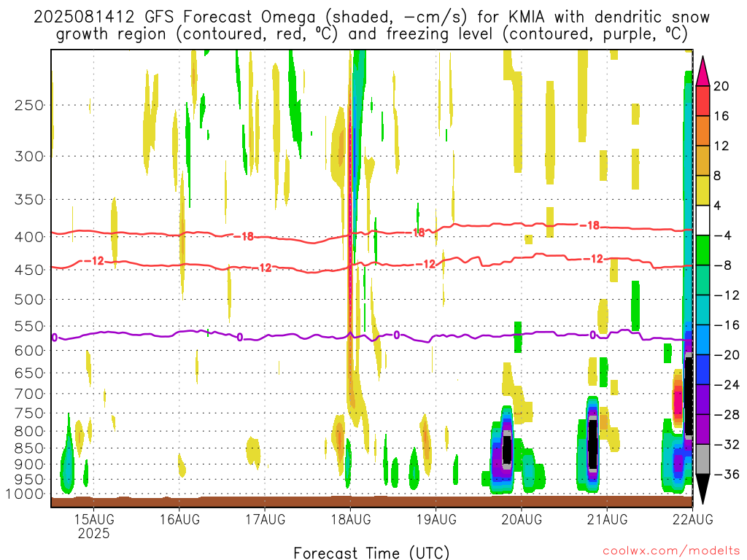Screen dimensions: 747x560
Task: Click the colorbar value label -36
Action: pyautogui.click(x=727, y=474)
